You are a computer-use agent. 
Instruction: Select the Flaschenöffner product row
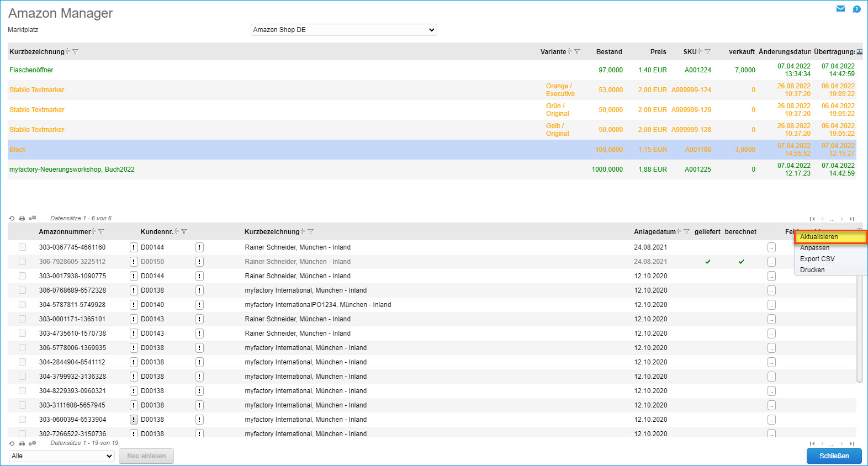pyautogui.click(x=432, y=70)
